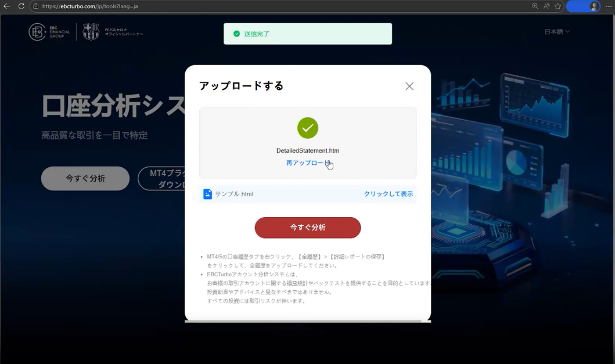The height and width of the screenshot is (364, 615).
Task: Click the クリックして表示 sample link
Action: [x=389, y=194]
